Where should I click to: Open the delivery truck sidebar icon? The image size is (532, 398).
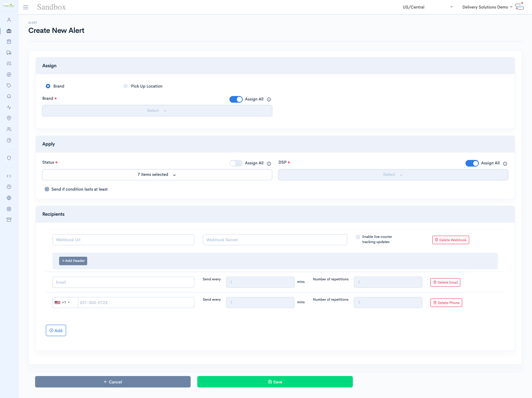click(9, 53)
